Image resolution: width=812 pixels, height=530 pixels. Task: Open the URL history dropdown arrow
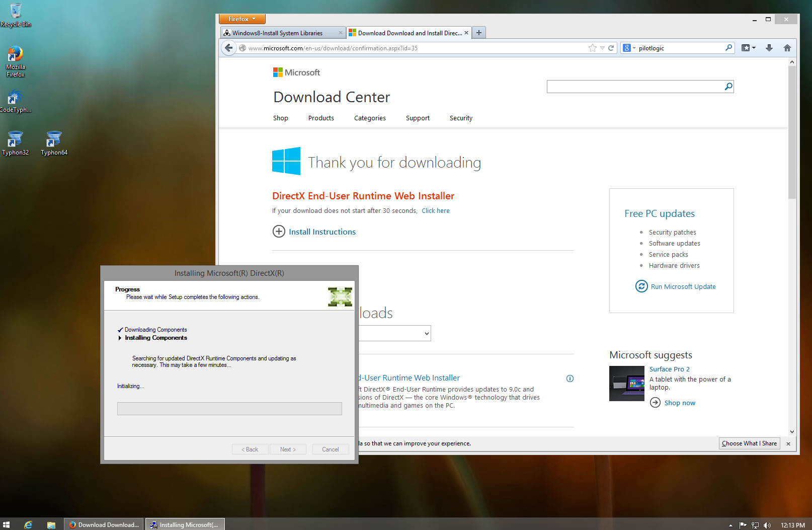[602, 48]
